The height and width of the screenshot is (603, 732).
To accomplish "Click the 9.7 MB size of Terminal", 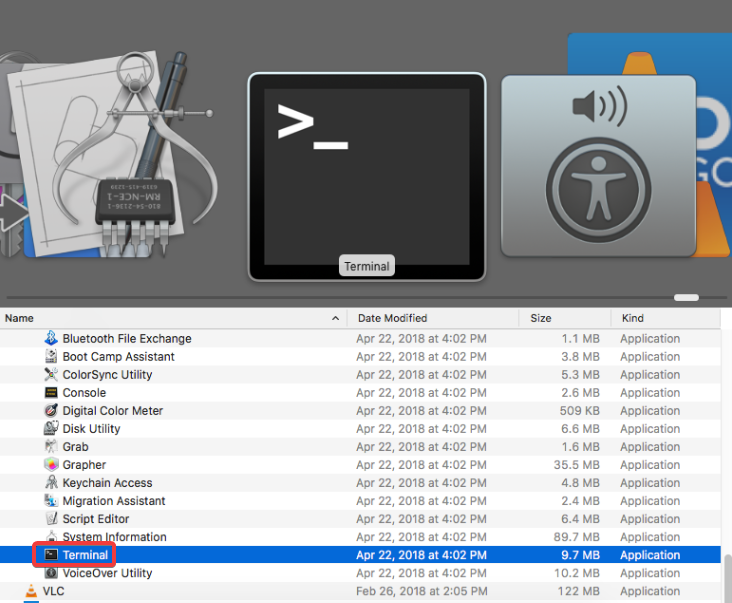I will (x=580, y=555).
